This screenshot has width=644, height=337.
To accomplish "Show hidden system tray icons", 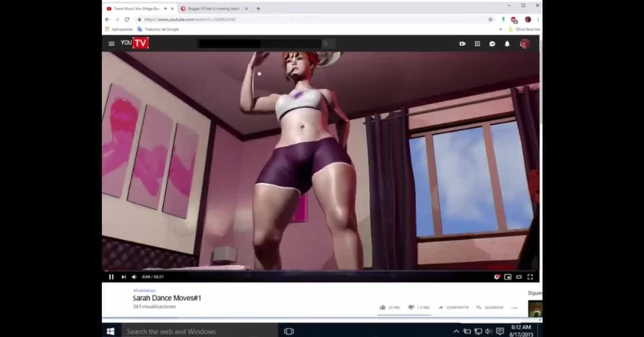I will click(x=456, y=331).
